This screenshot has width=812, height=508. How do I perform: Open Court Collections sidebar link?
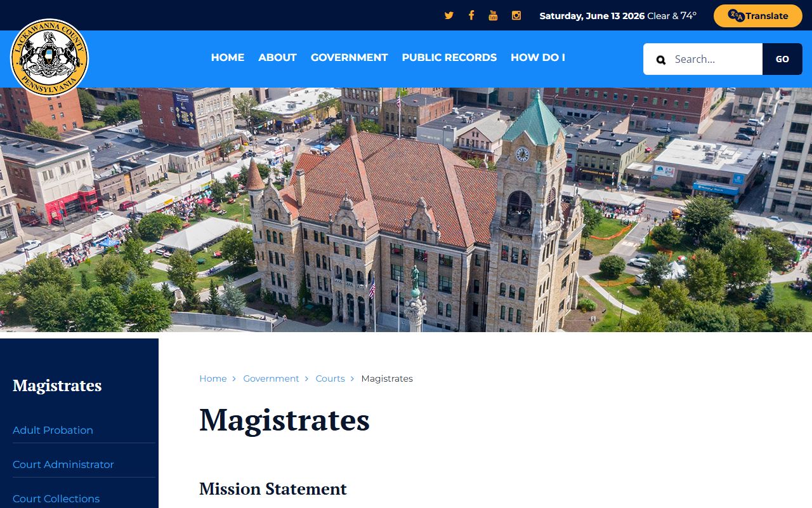[x=56, y=498]
